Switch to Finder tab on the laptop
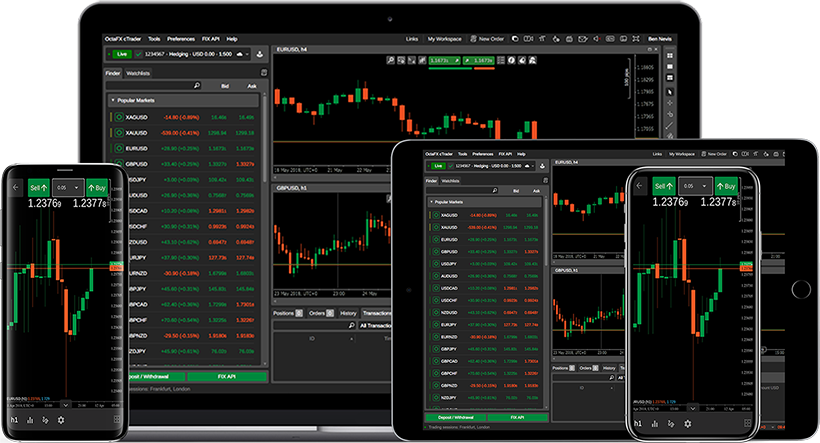 pyautogui.click(x=112, y=73)
